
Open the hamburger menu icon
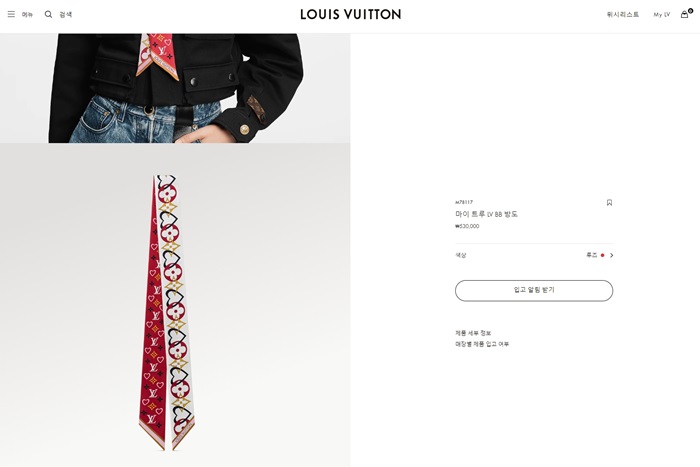(x=11, y=14)
